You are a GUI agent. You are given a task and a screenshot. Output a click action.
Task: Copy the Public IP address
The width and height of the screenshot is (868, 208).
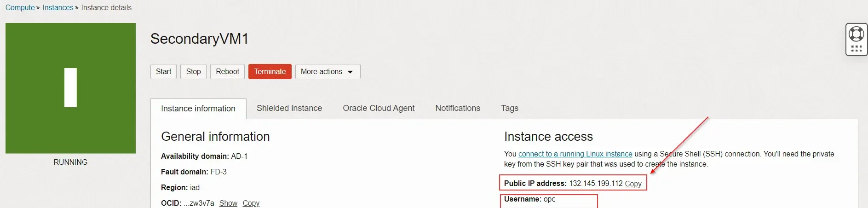click(x=633, y=184)
